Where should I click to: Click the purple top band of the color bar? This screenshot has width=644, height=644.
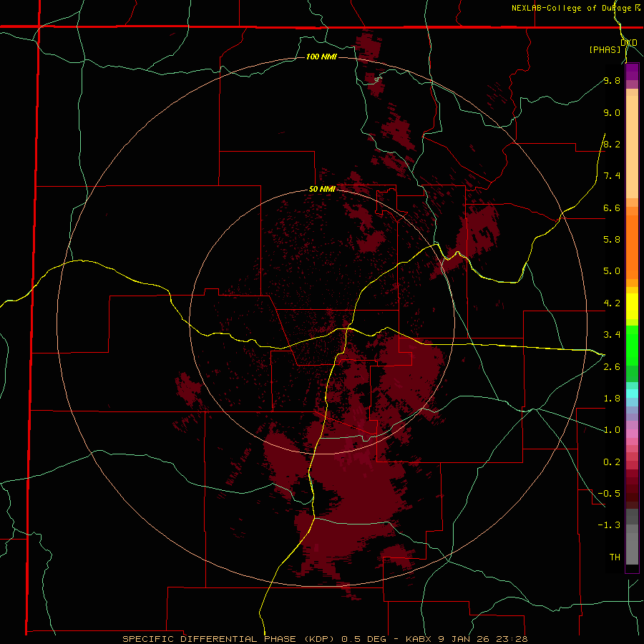(632, 72)
